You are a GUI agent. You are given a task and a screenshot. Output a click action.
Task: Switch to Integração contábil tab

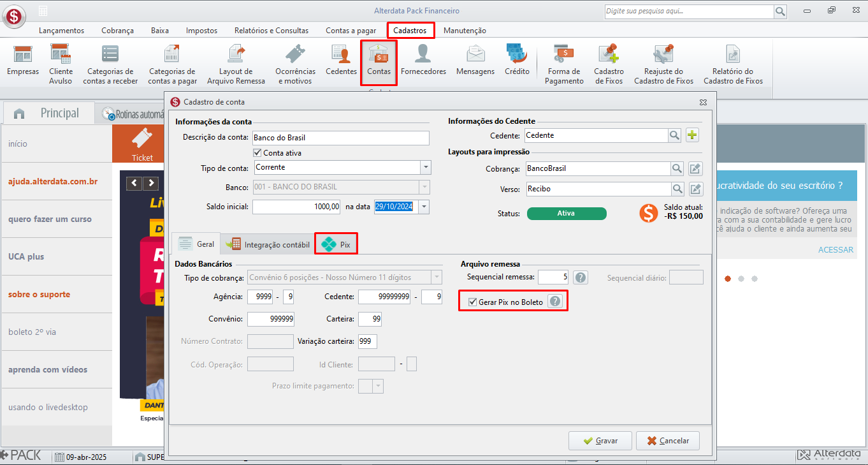268,244
